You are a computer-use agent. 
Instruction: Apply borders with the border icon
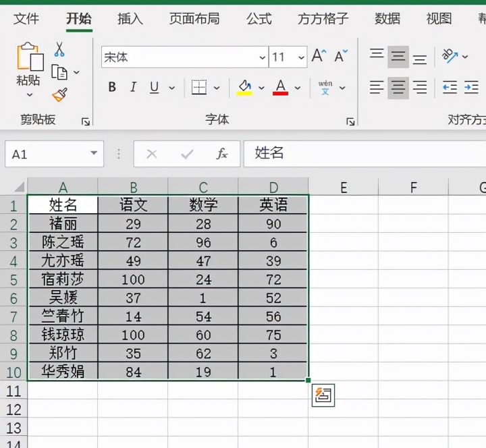tap(199, 87)
